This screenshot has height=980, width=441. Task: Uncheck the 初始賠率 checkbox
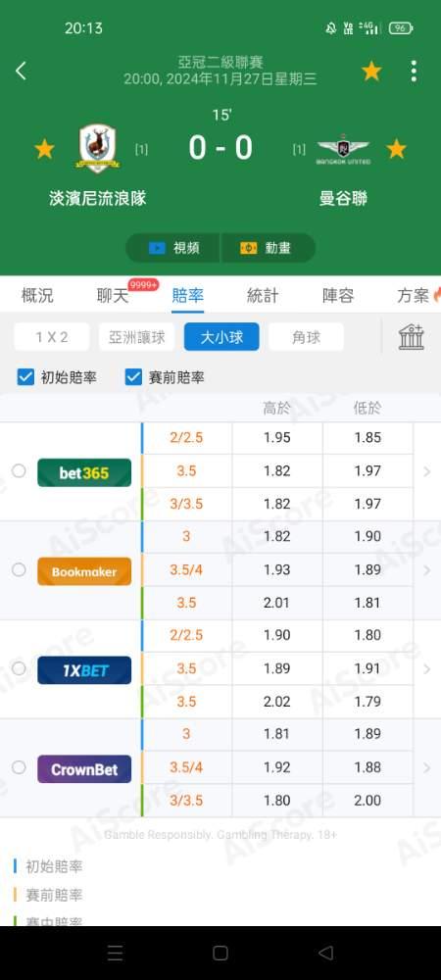pos(25,377)
